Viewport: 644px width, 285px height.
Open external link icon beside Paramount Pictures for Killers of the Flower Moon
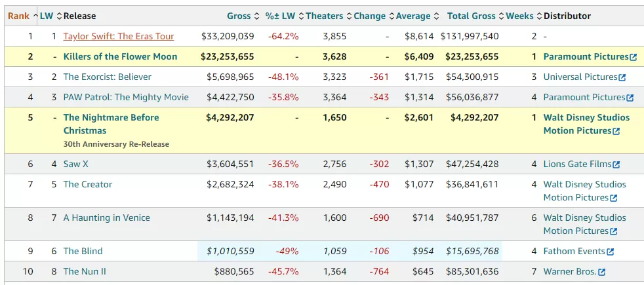[x=633, y=58]
